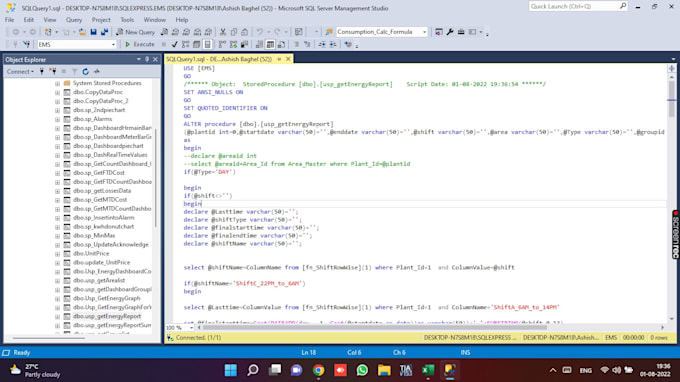Click the Parse checkmark icon
The image size is (680, 382).
[174, 44]
